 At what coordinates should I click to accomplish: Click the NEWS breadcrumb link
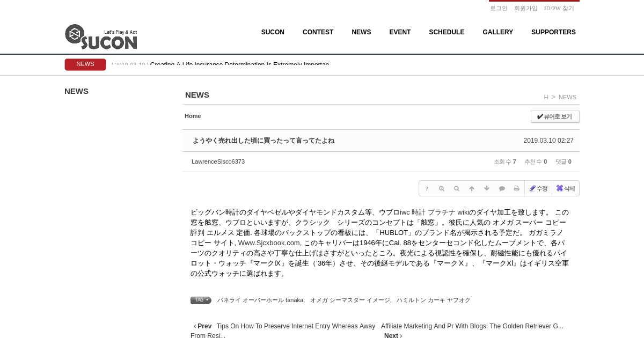(567, 97)
